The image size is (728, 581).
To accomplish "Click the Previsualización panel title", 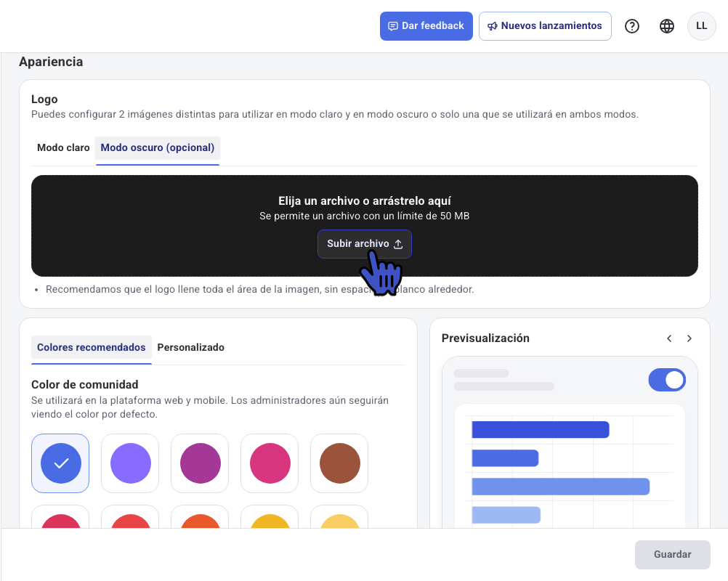I will tap(485, 338).
